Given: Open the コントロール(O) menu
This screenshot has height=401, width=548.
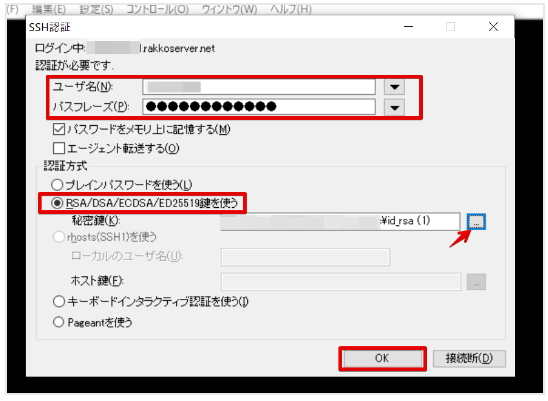Looking at the screenshot, I should tap(157, 9).
